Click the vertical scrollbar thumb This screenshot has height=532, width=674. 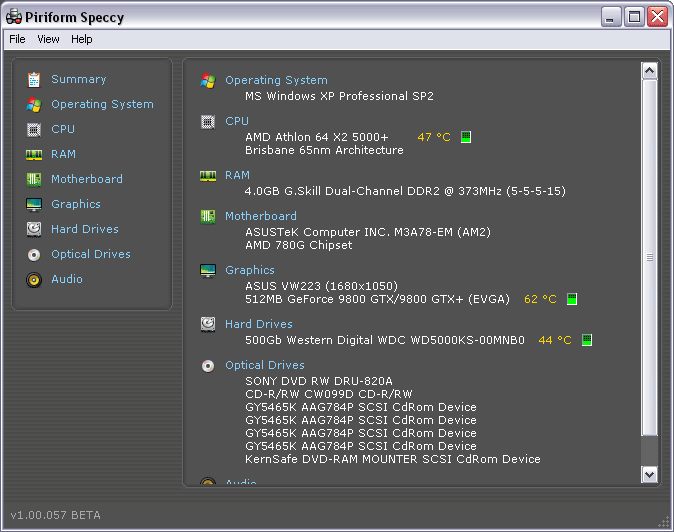pyautogui.click(x=649, y=257)
